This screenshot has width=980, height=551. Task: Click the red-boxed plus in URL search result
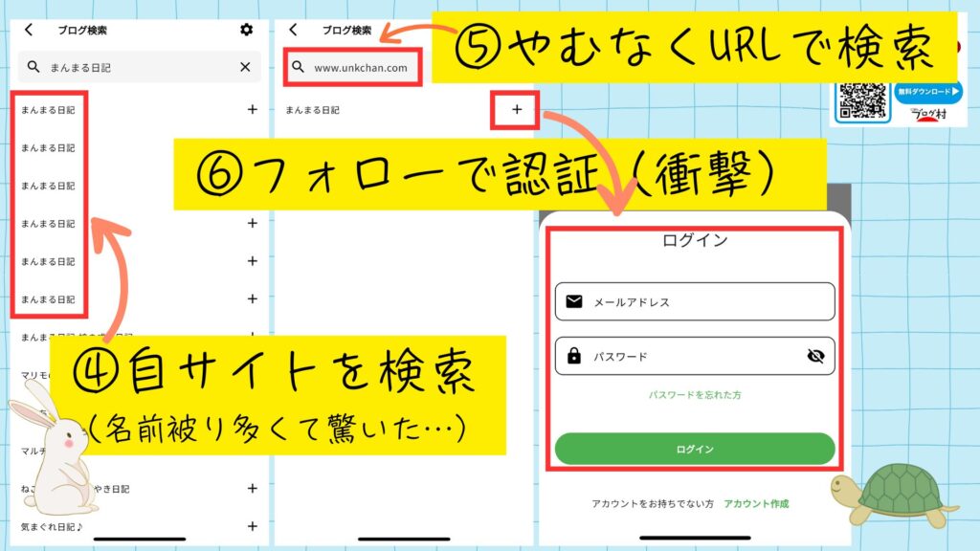(x=517, y=110)
